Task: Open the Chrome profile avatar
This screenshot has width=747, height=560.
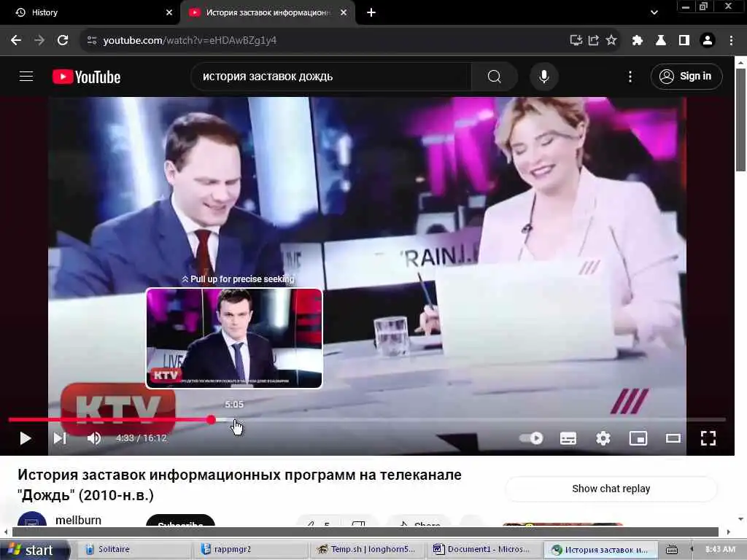Action: tap(708, 41)
